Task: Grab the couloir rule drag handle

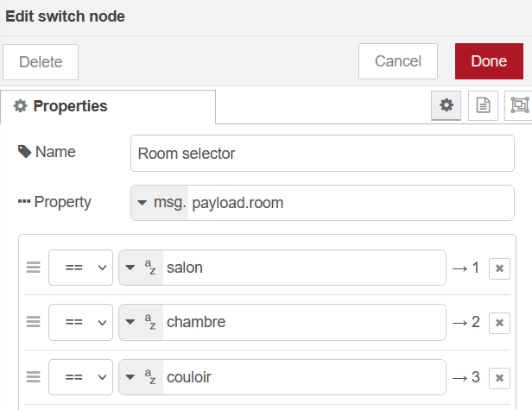Action: coord(34,377)
